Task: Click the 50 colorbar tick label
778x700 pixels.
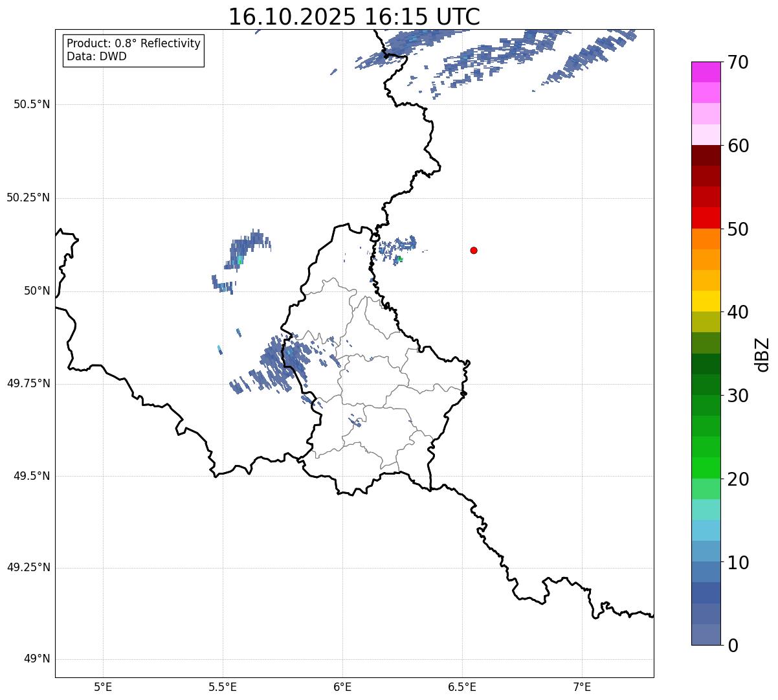Action: (x=738, y=229)
